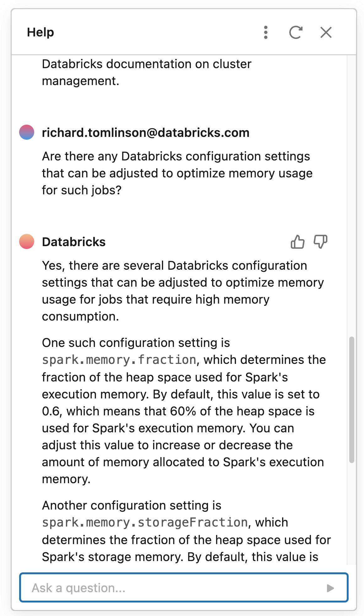This screenshot has width=364, height=616.
Task: Click the paragraph starting 'Yes, there are several'
Action: point(183,291)
